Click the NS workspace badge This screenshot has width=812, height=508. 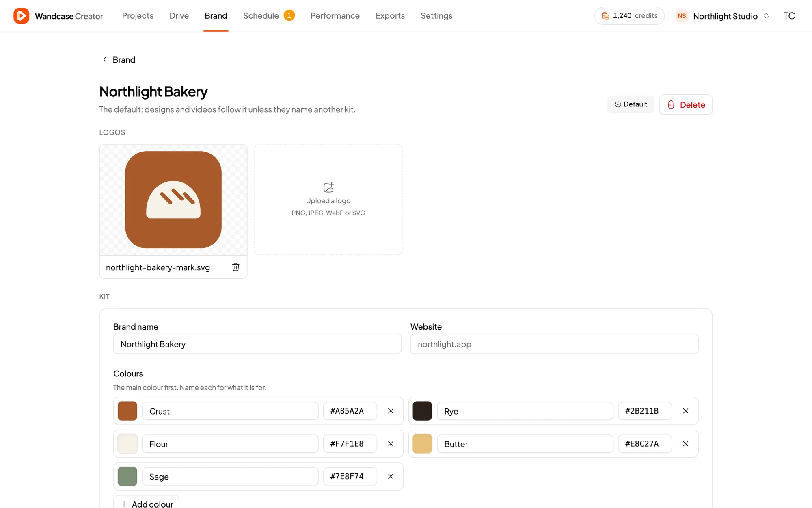[682, 16]
